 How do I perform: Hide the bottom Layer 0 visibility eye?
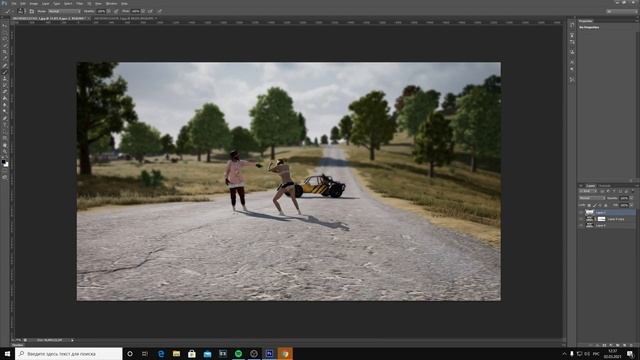click(580, 225)
